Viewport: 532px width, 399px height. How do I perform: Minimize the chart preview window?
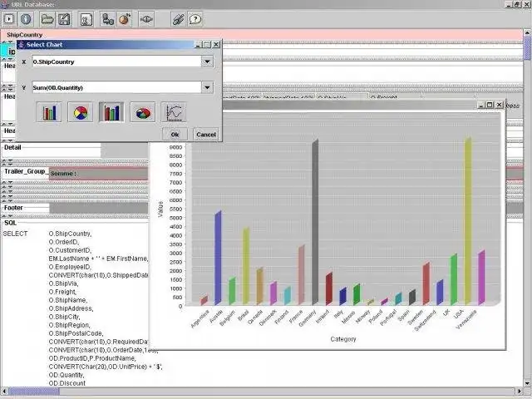click(480, 105)
